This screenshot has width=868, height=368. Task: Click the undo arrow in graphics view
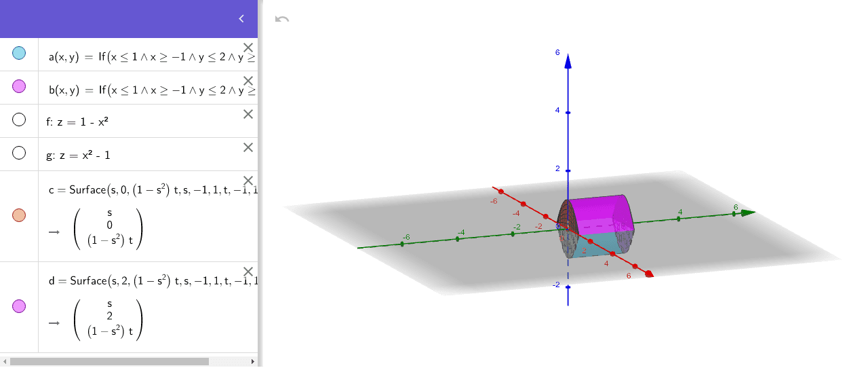click(282, 19)
